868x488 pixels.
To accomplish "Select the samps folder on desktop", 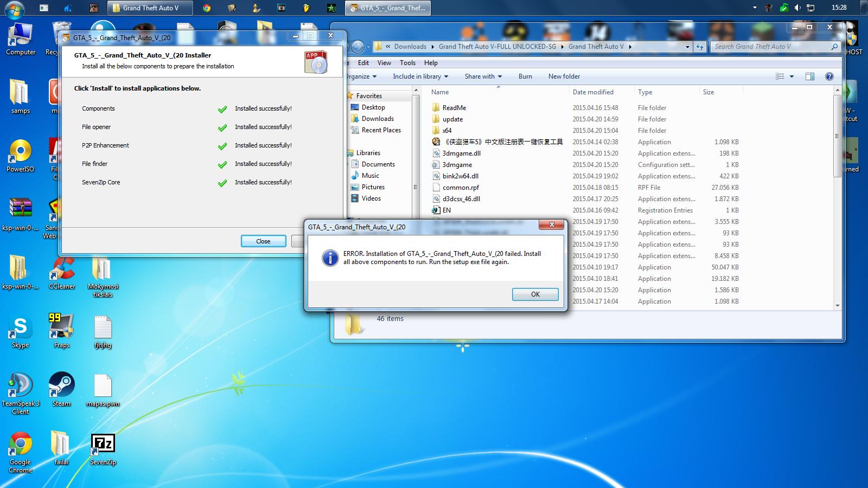I will click(21, 97).
